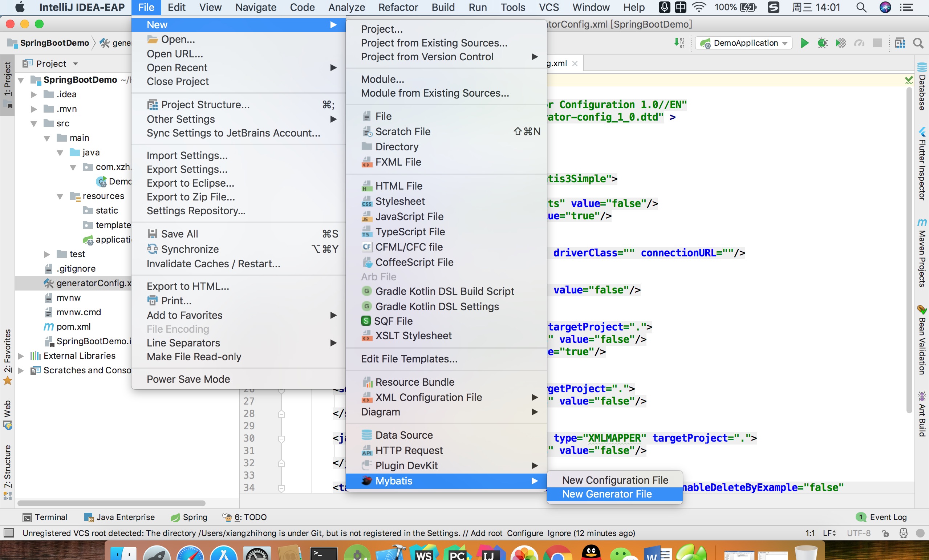Expand Scratches and Consoles node

click(21, 371)
